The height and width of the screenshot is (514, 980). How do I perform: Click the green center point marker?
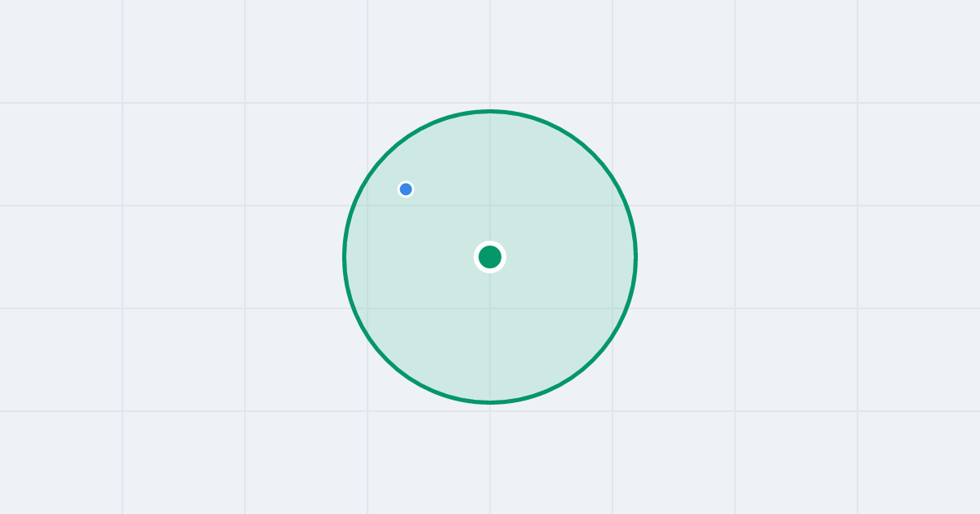click(x=490, y=257)
